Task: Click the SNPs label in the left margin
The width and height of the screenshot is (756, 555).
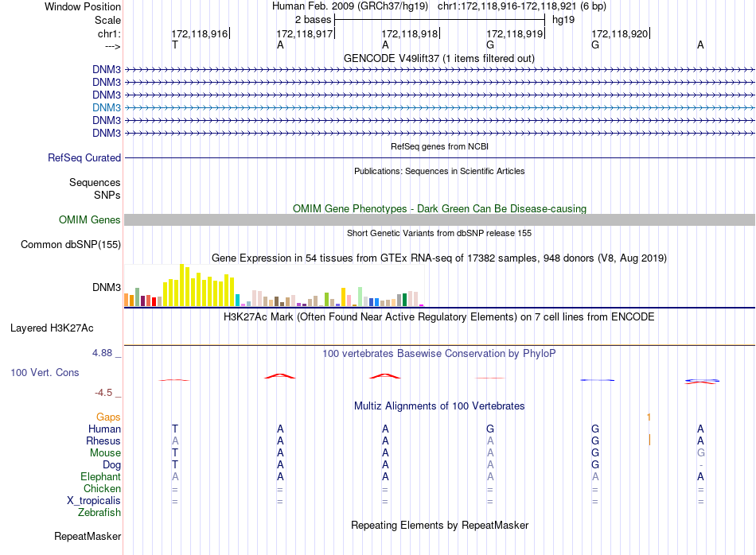Action: click(x=107, y=195)
